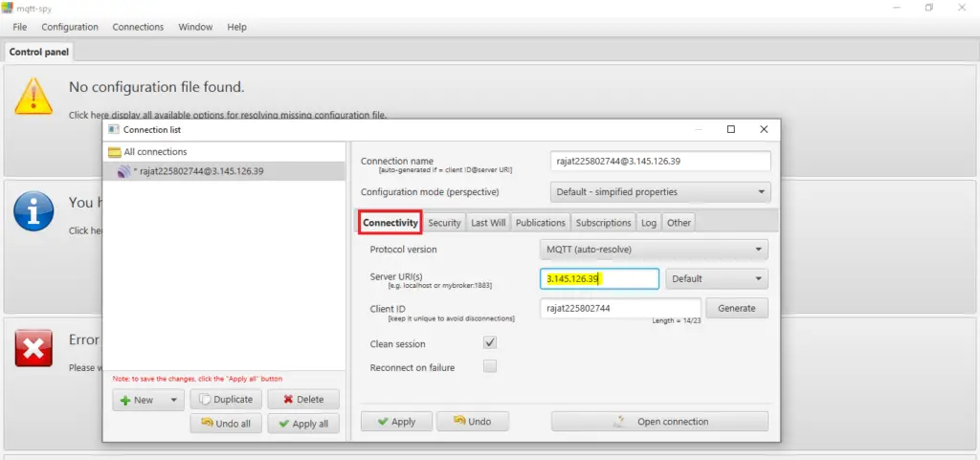Select the rajat225802744@3.145.126.39 connection row
The height and width of the screenshot is (460, 980).
click(x=224, y=171)
